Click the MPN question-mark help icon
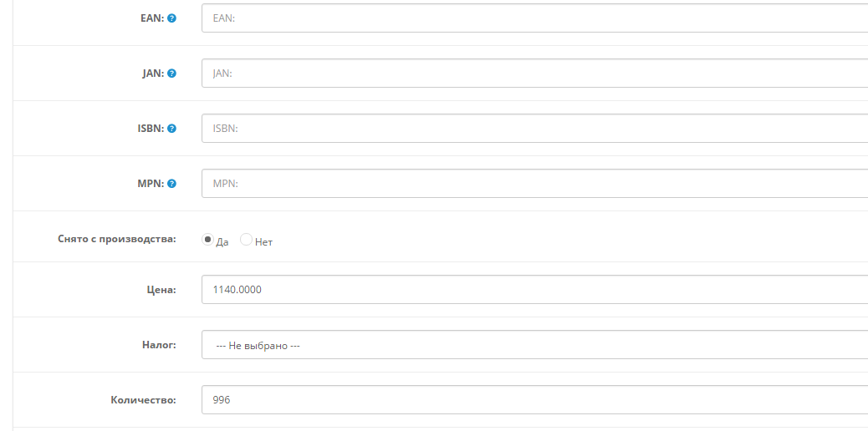Screen dimensions: 868x431 pos(171,184)
